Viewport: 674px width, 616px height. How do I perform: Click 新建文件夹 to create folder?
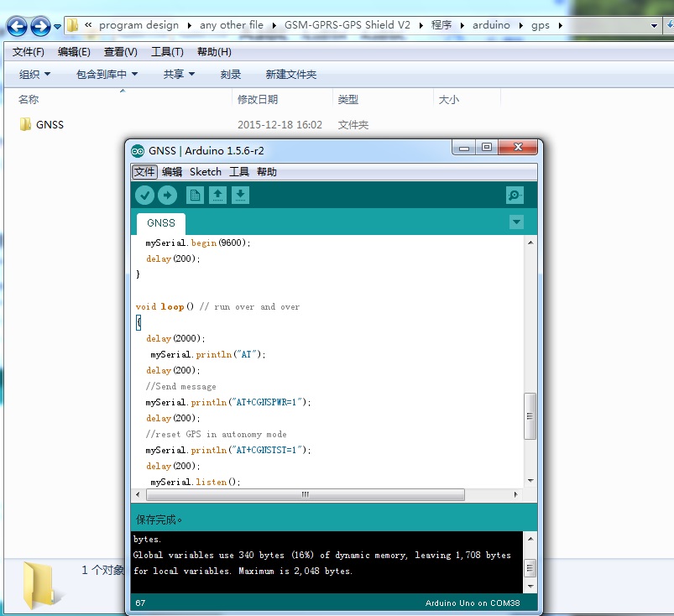pyautogui.click(x=291, y=75)
